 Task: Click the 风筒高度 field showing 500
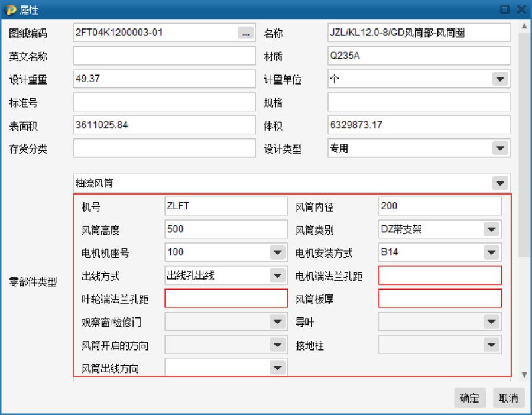tap(226, 229)
